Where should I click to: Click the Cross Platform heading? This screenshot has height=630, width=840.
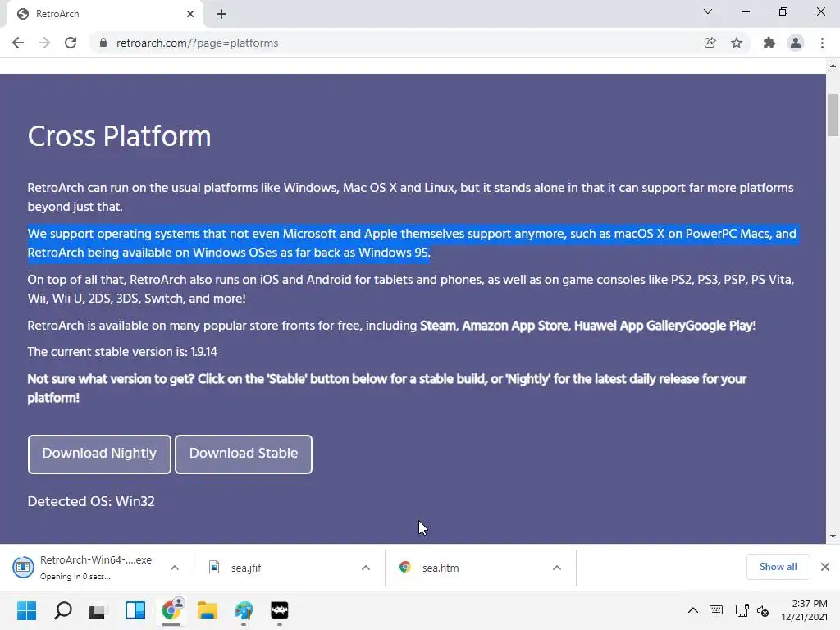(119, 136)
